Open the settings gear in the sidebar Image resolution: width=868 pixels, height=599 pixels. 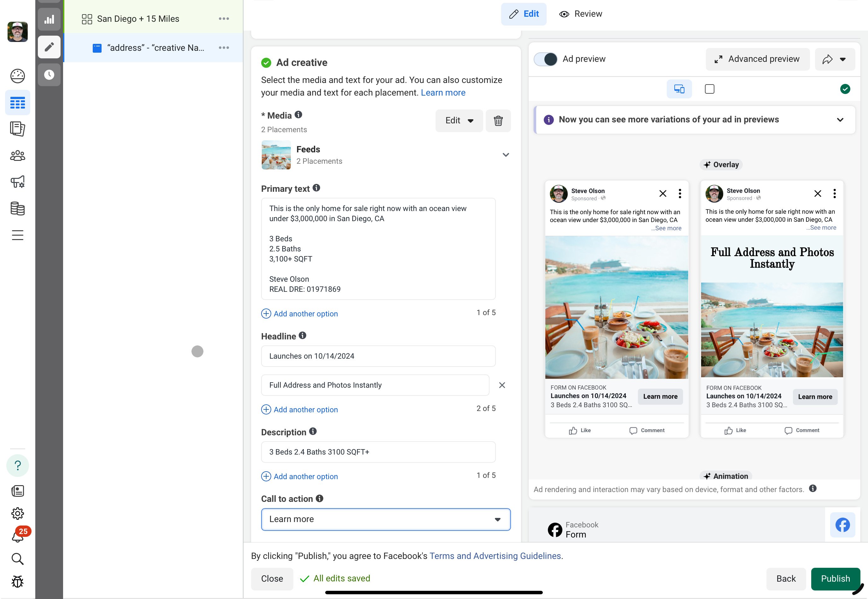[18, 513]
